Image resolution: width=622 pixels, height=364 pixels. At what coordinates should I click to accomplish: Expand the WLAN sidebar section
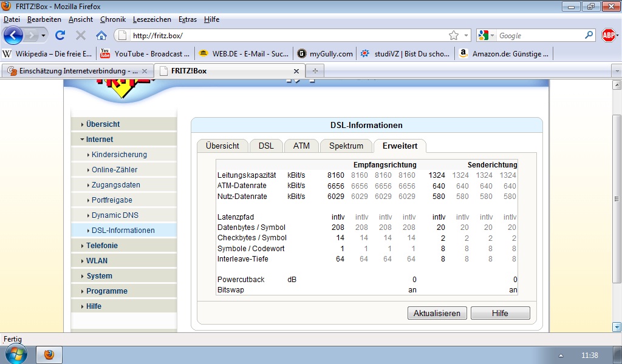[124, 261]
